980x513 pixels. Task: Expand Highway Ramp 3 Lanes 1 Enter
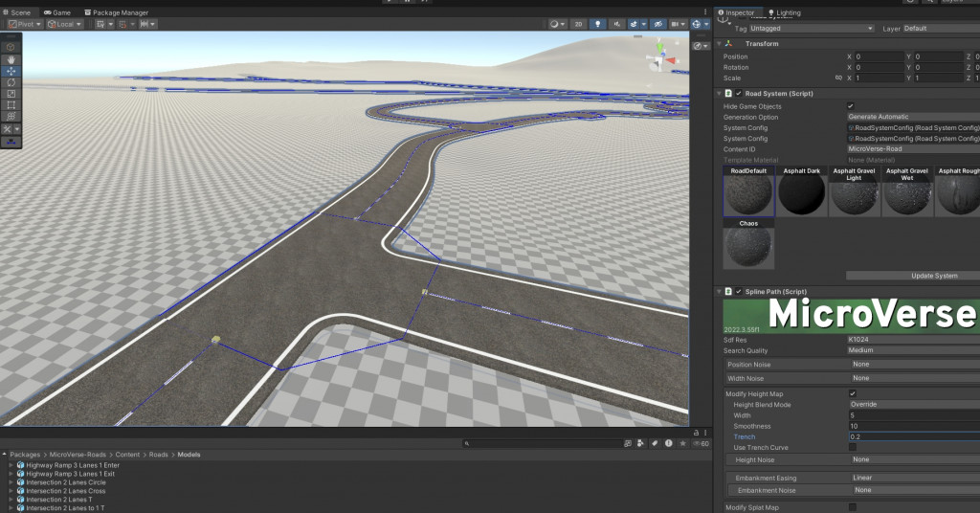tap(11, 465)
